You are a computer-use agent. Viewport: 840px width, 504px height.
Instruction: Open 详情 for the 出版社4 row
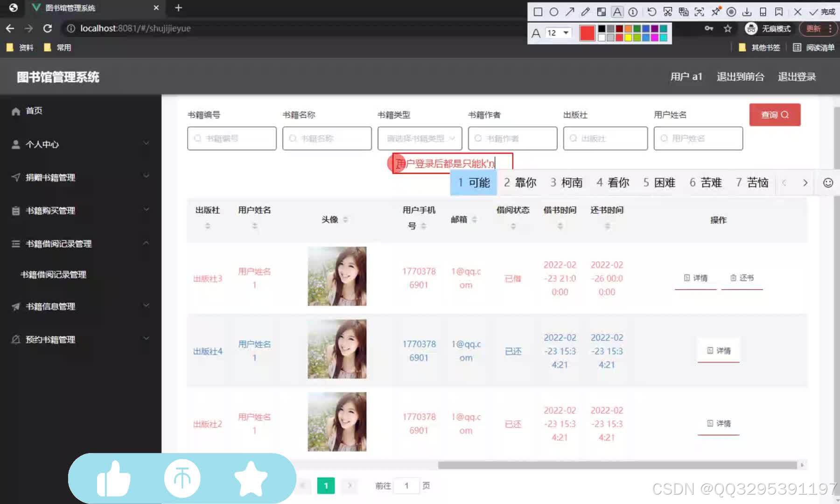tap(719, 351)
